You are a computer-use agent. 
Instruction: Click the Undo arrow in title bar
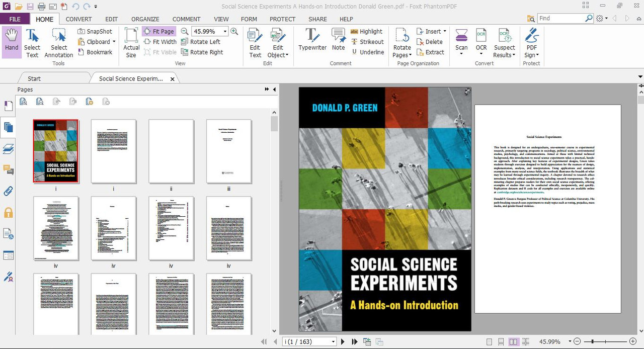click(75, 7)
